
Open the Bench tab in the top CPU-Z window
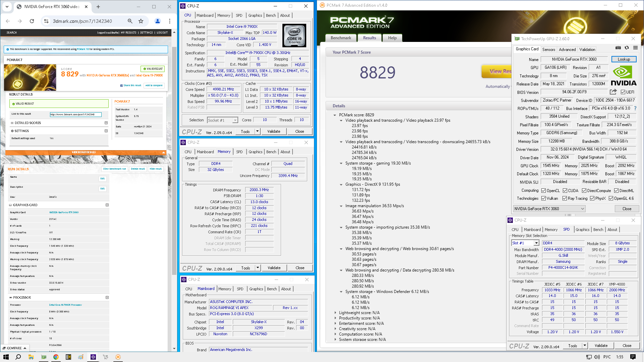click(x=271, y=15)
